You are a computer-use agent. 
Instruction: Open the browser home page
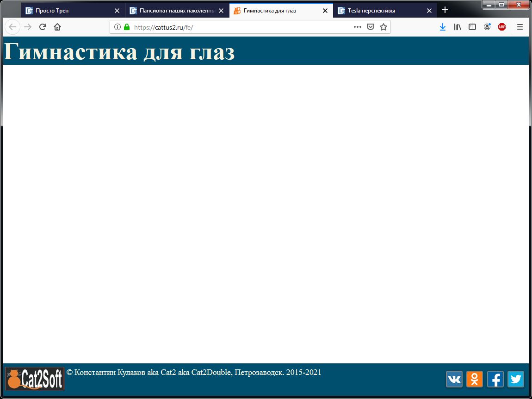pos(57,27)
